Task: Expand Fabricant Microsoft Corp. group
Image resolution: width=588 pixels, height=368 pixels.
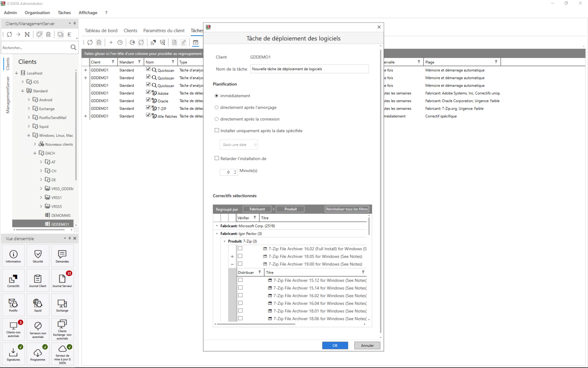Action: (x=217, y=226)
